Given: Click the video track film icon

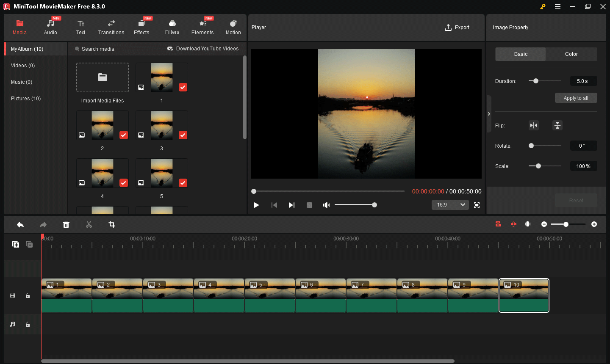Looking at the screenshot, I should tap(12, 295).
